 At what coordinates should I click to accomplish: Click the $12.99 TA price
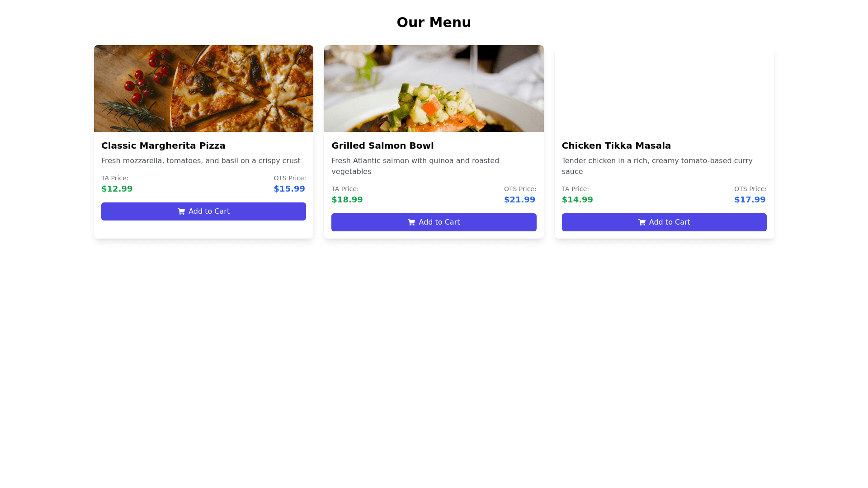[117, 189]
